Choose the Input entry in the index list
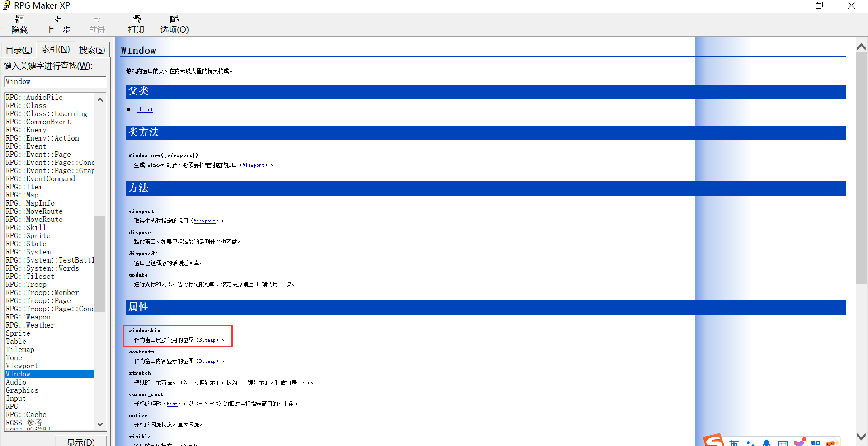The image size is (868, 446). tap(16, 399)
